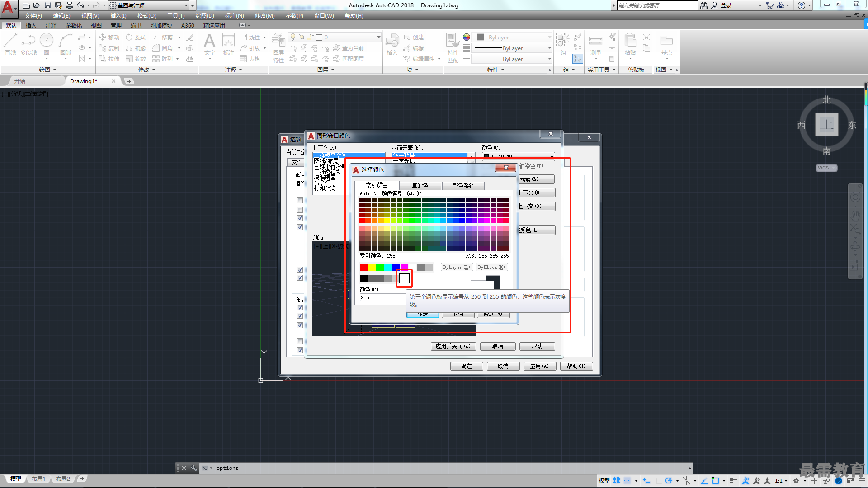This screenshot has width=868, height=488.
Task: Click the Move (移动) modify tool
Action: pyautogui.click(x=109, y=38)
